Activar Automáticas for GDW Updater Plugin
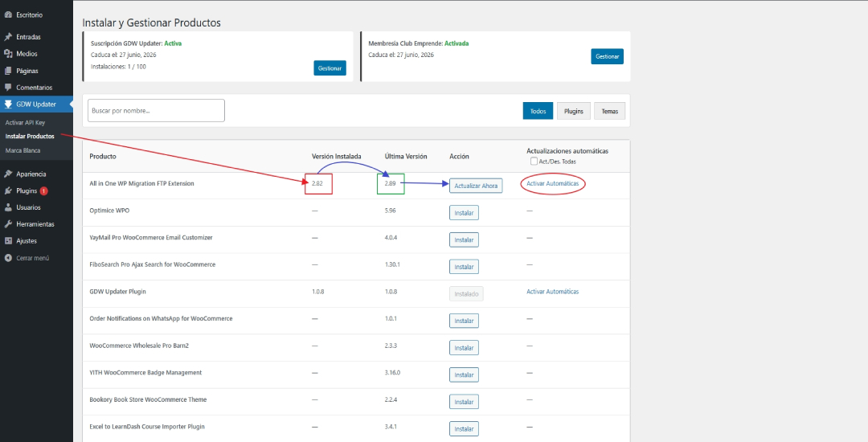This screenshot has width=868, height=442. click(x=552, y=292)
